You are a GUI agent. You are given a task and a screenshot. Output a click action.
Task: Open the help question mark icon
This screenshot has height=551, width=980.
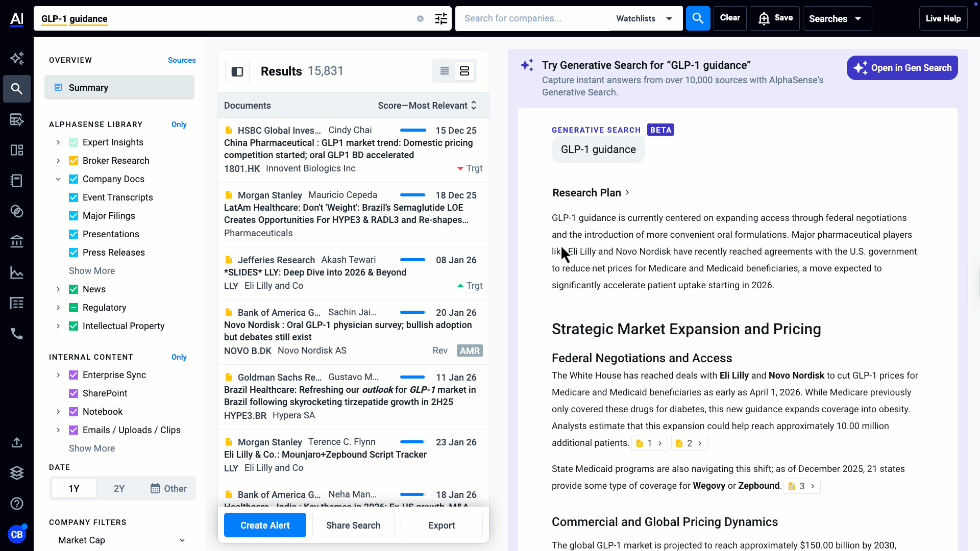click(x=17, y=504)
